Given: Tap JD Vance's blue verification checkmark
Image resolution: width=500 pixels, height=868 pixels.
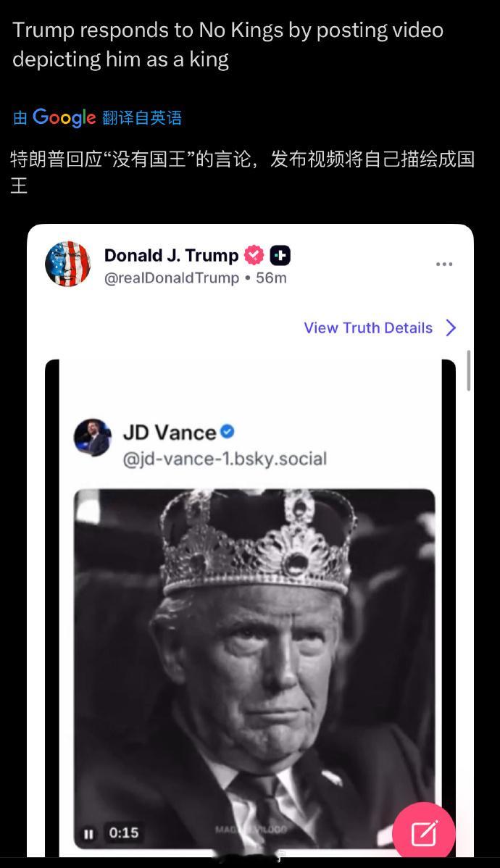Looking at the screenshot, I should [228, 431].
